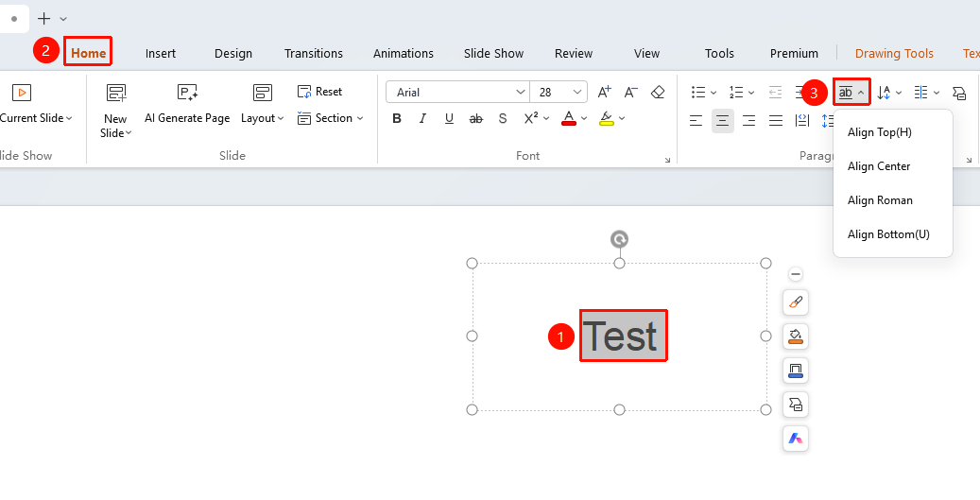The width and height of the screenshot is (980, 500).
Task: Click the convert to shape icon in the ribbon
Action: tap(959, 93)
